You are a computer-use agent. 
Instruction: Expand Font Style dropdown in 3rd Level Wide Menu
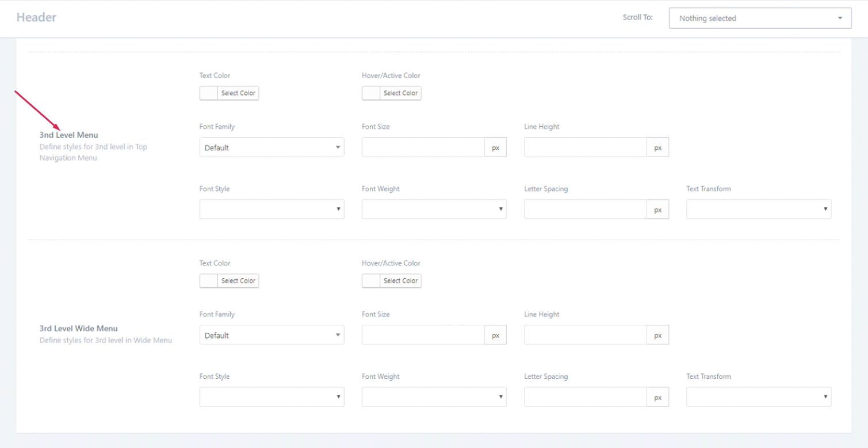point(272,397)
